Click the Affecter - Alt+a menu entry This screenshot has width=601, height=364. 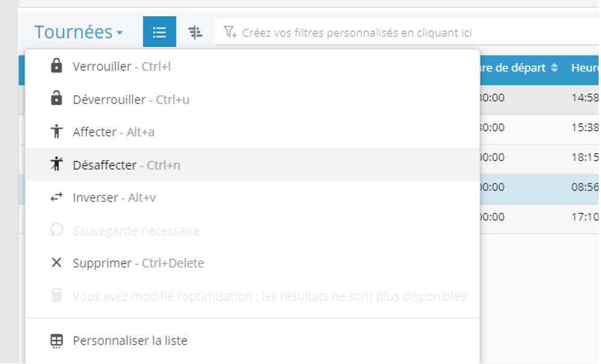click(x=114, y=132)
